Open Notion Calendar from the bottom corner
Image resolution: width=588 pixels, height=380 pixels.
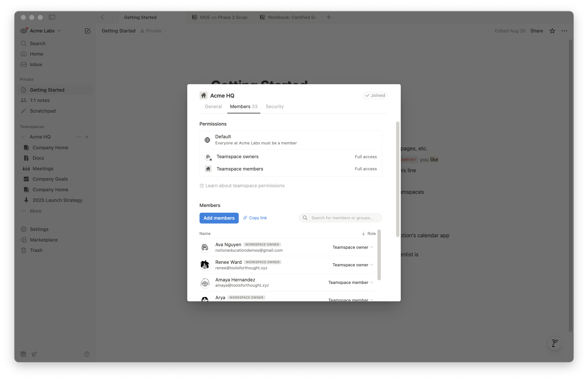pos(24,354)
